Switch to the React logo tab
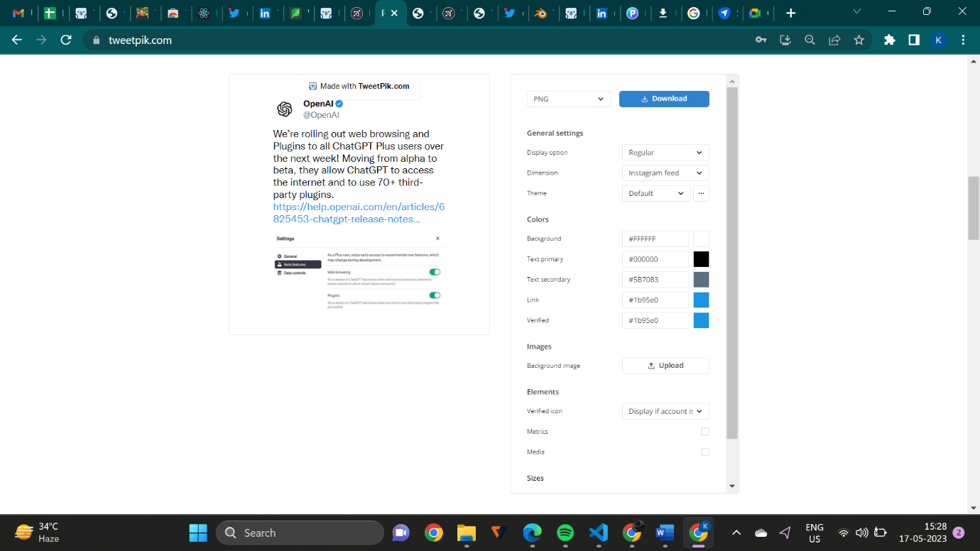The image size is (980, 551). (204, 13)
